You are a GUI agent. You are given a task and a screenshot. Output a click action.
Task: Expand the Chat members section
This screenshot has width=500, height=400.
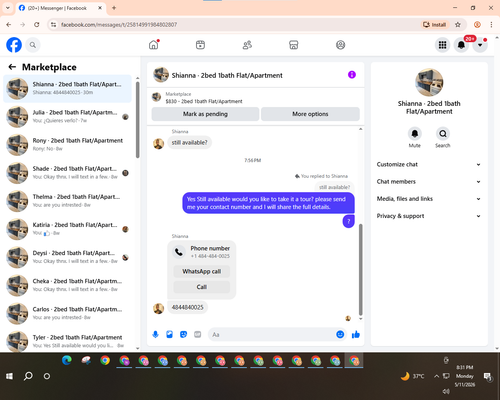click(x=429, y=182)
